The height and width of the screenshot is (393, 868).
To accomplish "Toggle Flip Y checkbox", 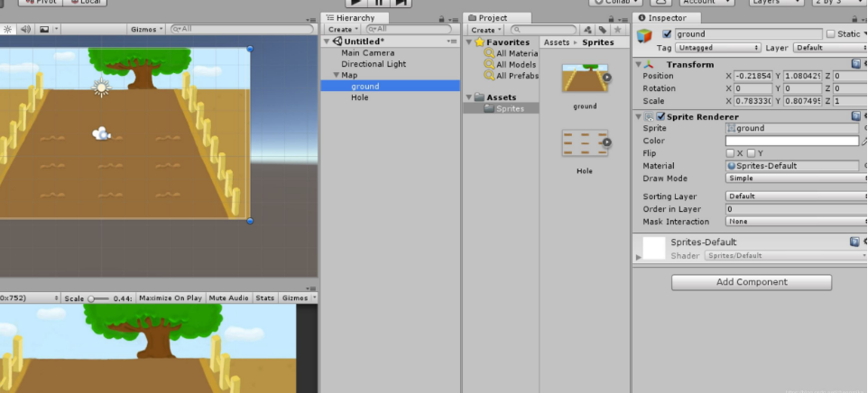I will point(751,153).
